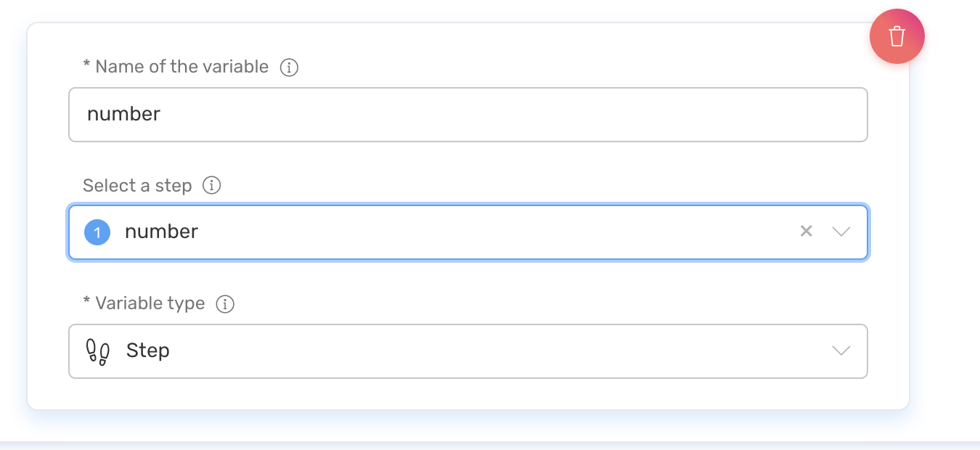Click the red trash delete button

point(897,36)
